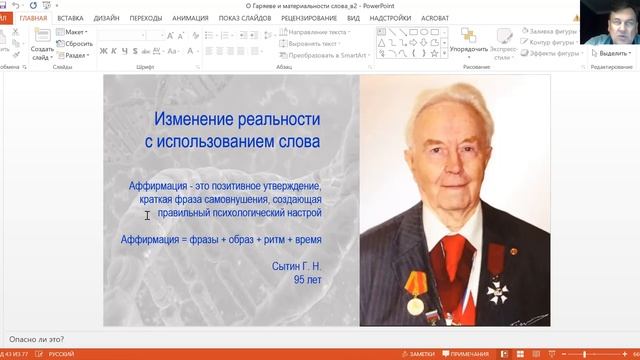Switch to Slide Sorter view icon
Screen dimensions: 640x360
coord(520,354)
